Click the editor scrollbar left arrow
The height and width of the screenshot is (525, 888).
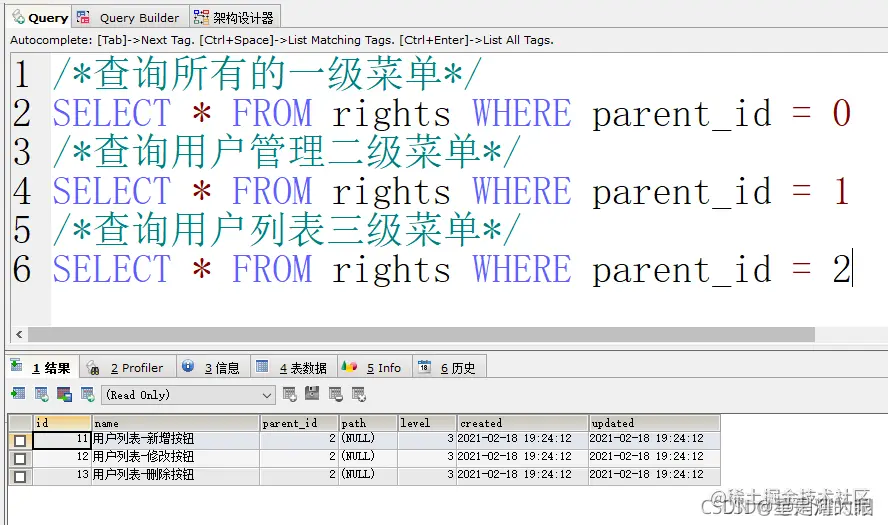19,334
